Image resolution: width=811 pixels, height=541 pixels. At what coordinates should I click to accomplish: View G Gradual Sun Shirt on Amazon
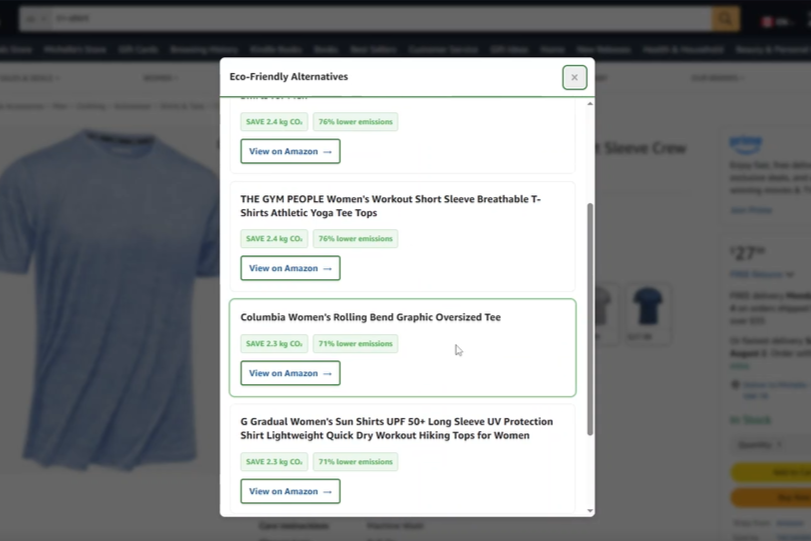click(290, 491)
